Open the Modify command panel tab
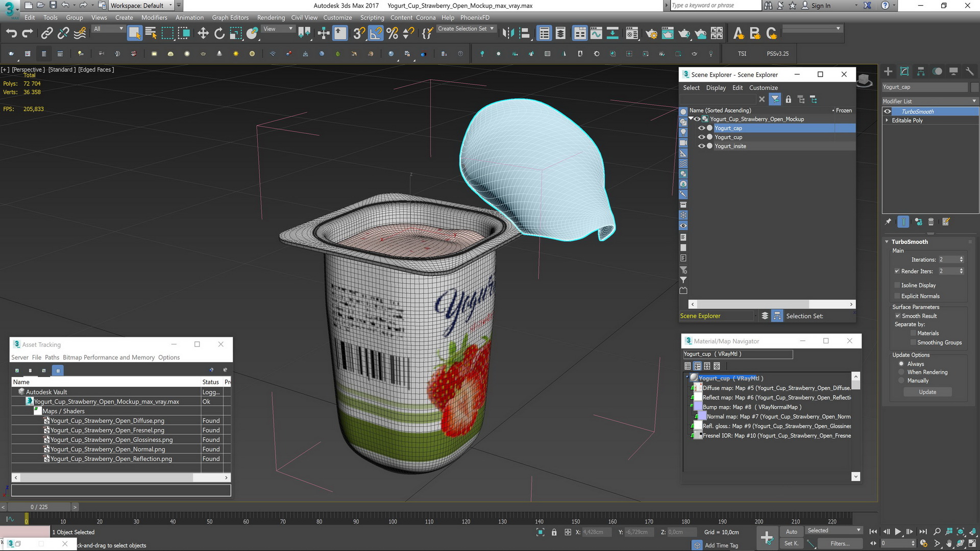Image resolution: width=980 pixels, height=551 pixels. coord(904,71)
